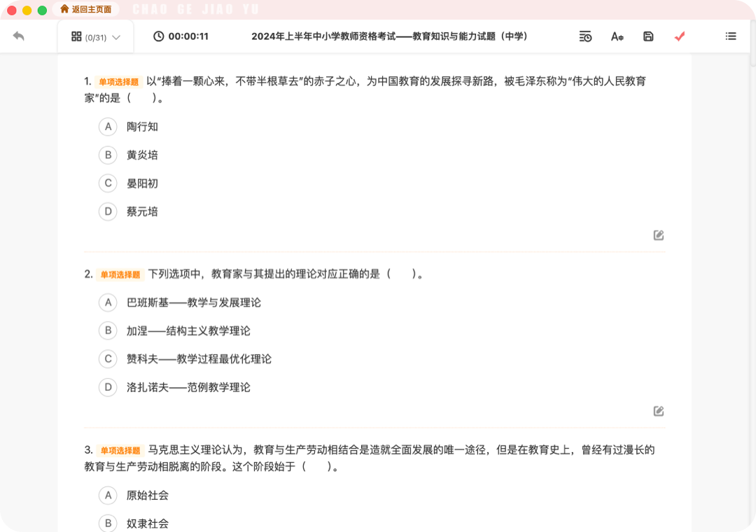Click the exam title 2024年上半年中小学教师资格考试

[390, 36]
